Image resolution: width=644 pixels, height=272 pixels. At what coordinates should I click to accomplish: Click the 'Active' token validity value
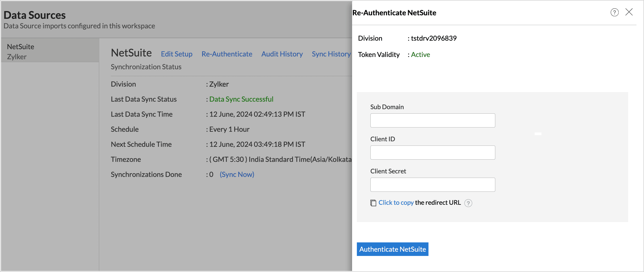[x=420, y=54]
